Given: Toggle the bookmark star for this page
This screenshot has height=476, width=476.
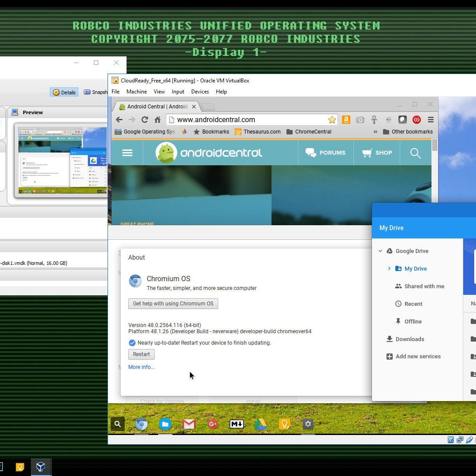Looking at the screenshot, I should click(x=332, y=119).
